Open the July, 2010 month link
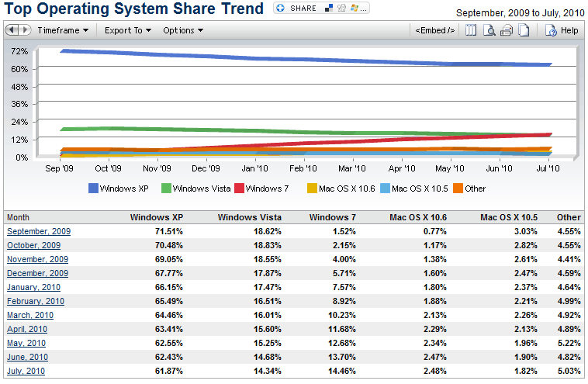The width and height of the screenshot is (588, 384). coord(26,371)
